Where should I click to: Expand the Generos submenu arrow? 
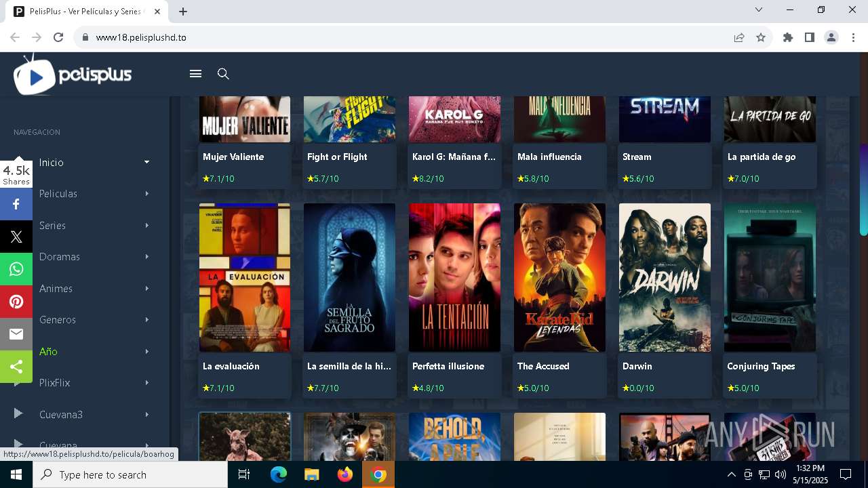[146, 320]
